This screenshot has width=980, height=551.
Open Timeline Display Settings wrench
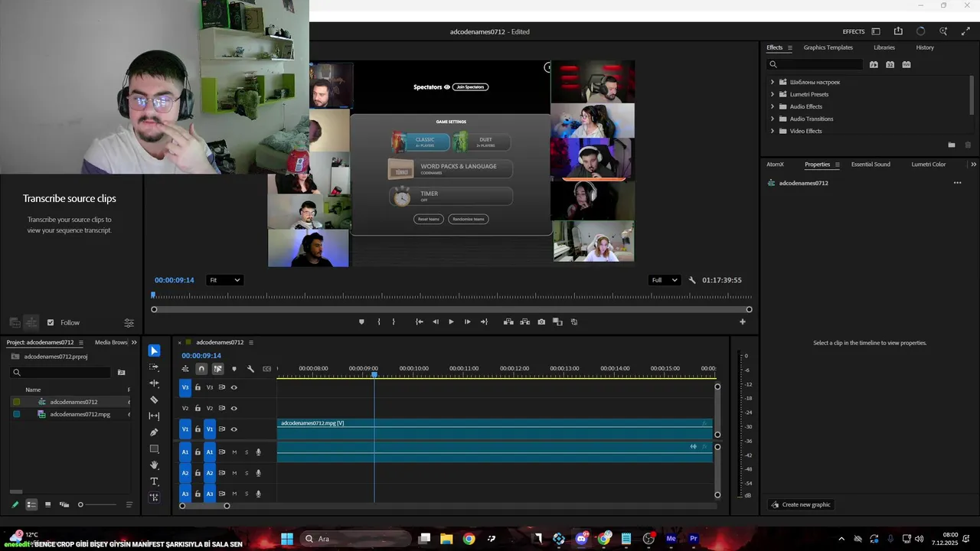(x=250, y=369)
